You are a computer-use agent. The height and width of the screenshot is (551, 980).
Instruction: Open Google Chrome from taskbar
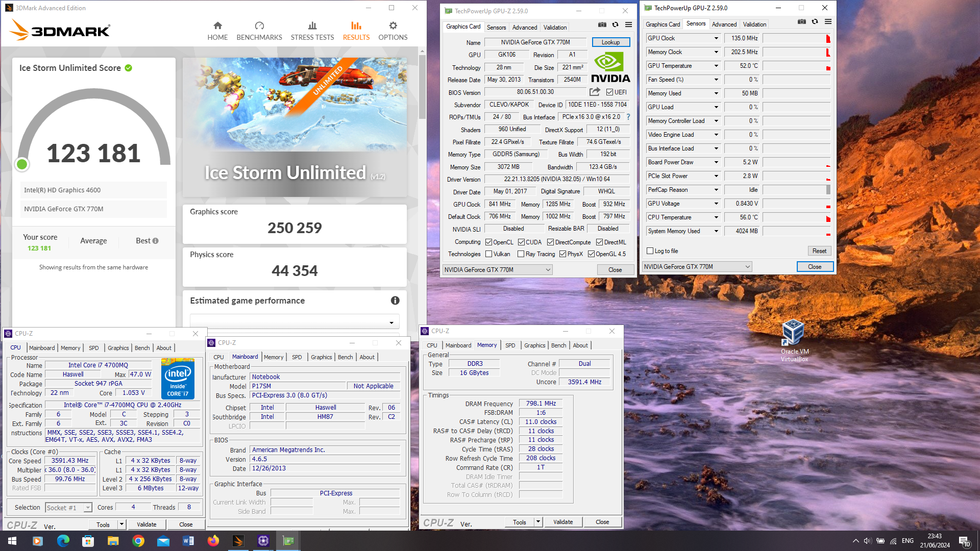pos(138,541)
